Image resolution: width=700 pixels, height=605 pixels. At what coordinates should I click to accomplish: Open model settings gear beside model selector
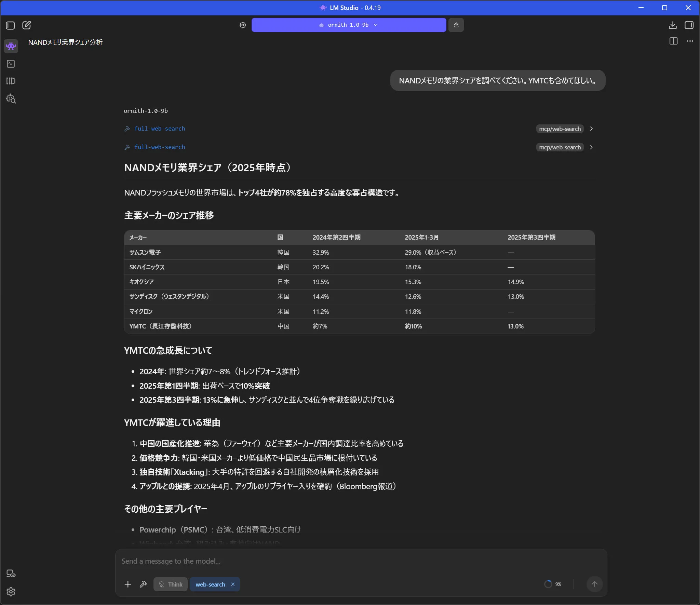click(243, 25)
